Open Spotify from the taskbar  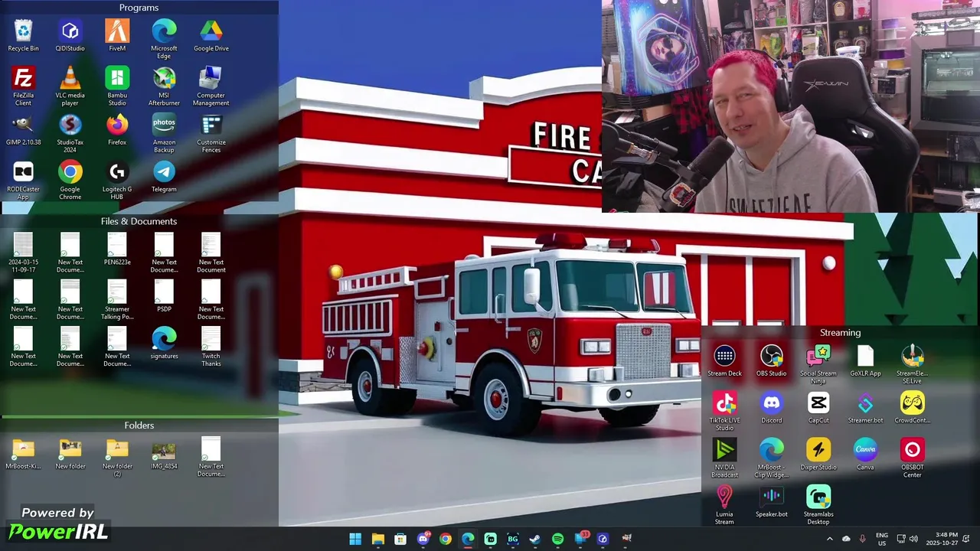[557, 539]
